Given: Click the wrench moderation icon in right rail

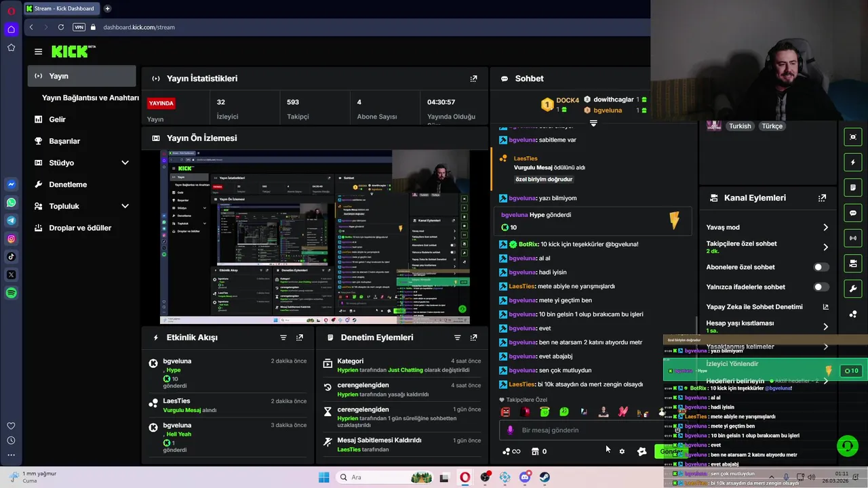Looking at the screenshot, I should point(853,289).
